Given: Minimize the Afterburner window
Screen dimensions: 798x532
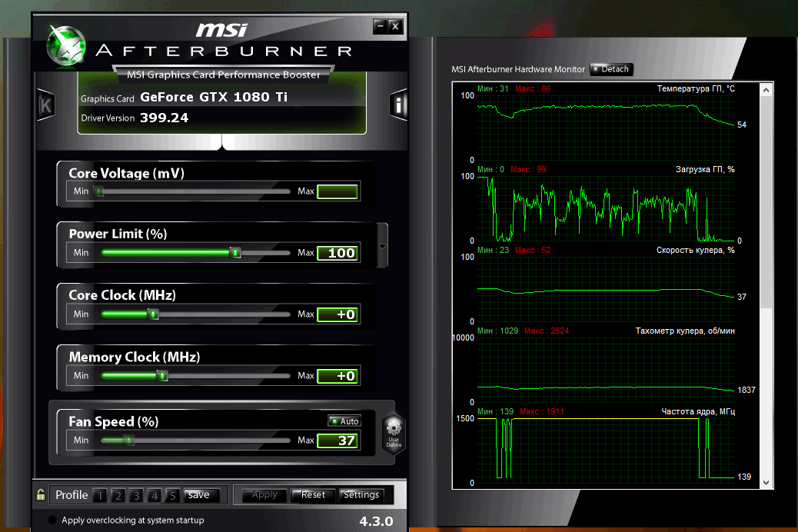Looking at the screenshot, I should (381, 26).
